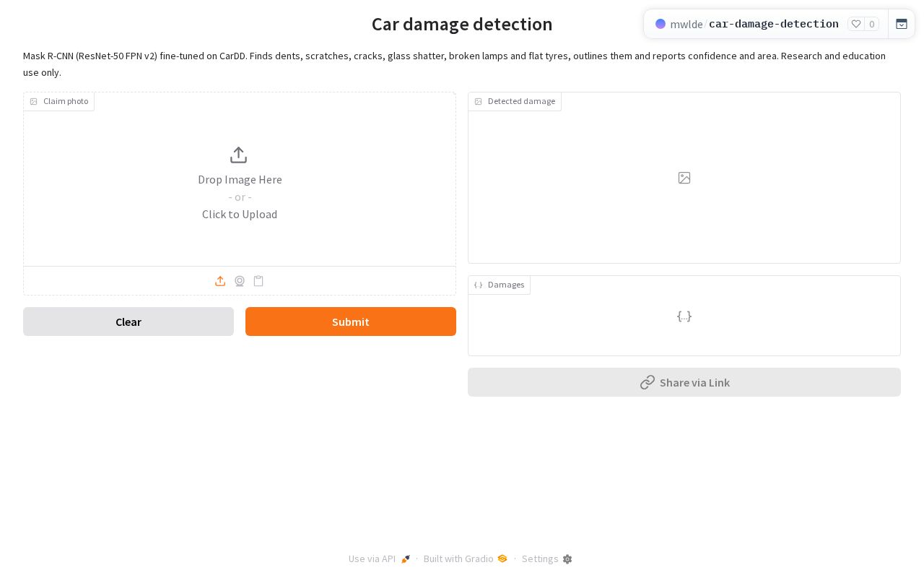Open the space menu icon at top-right
Viewport: 924px width, 578px height.
click(x=902, y=24)
